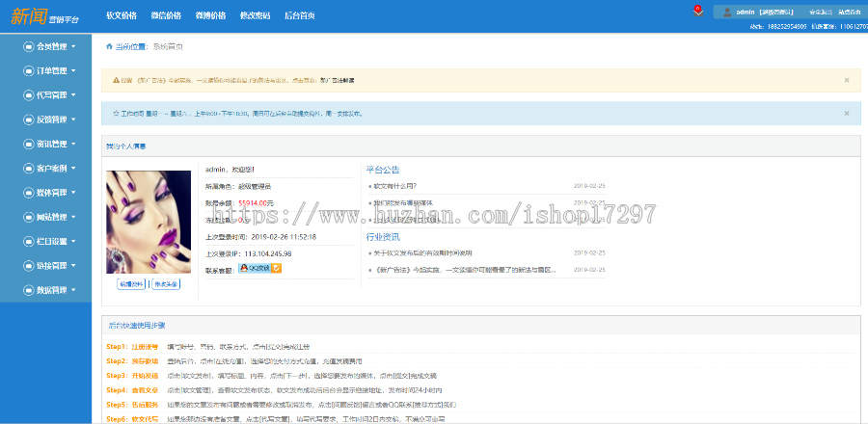Click the account balance 55914.00元
The image size is (868, 424).
pyautogui.click(x=256, y=203)
